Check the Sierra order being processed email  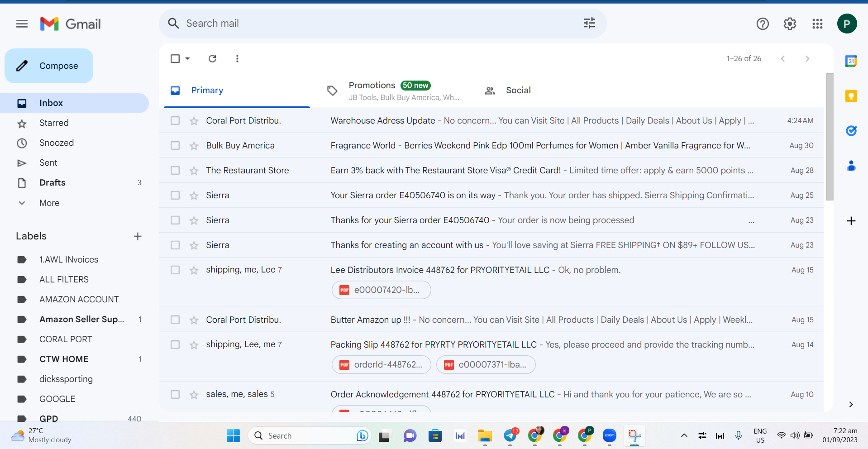175,220
